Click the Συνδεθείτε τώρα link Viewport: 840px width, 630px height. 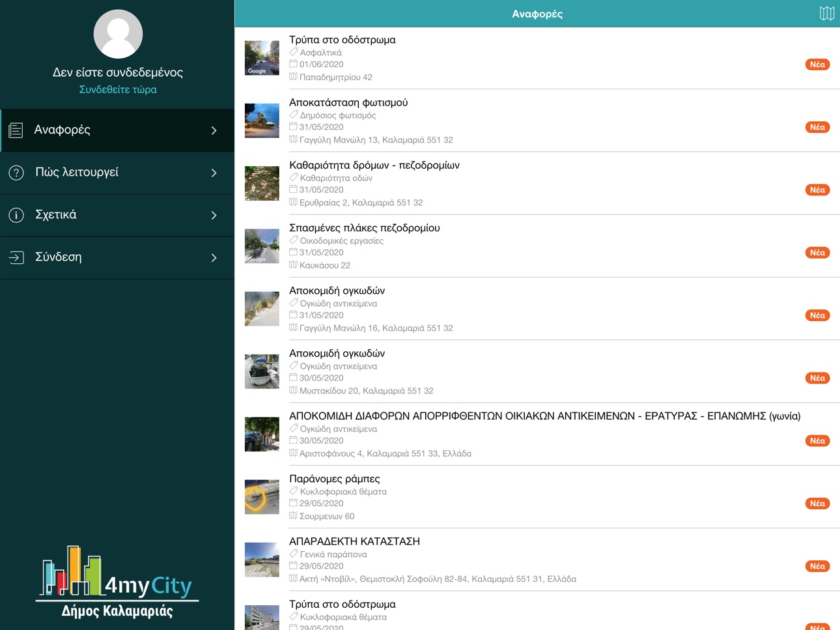(x=118, y=89)
